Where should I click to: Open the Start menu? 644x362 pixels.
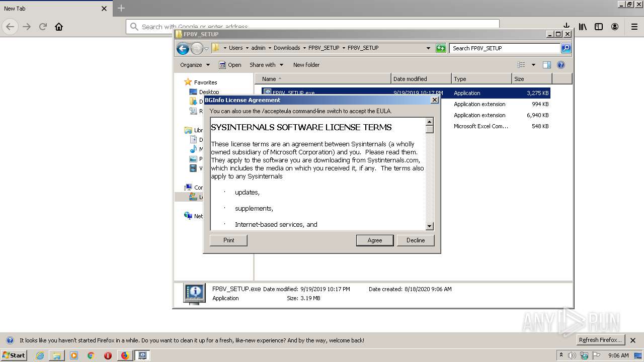pyautogui.click(x=14, y=355)
